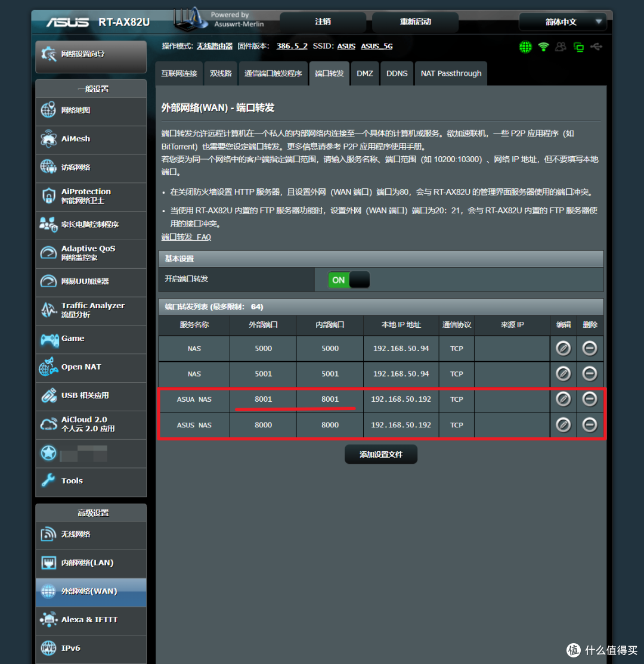Select the AiMesh sidebar icon
The height and width of the screenshot is (664, 644).
[x=48, y=139]
